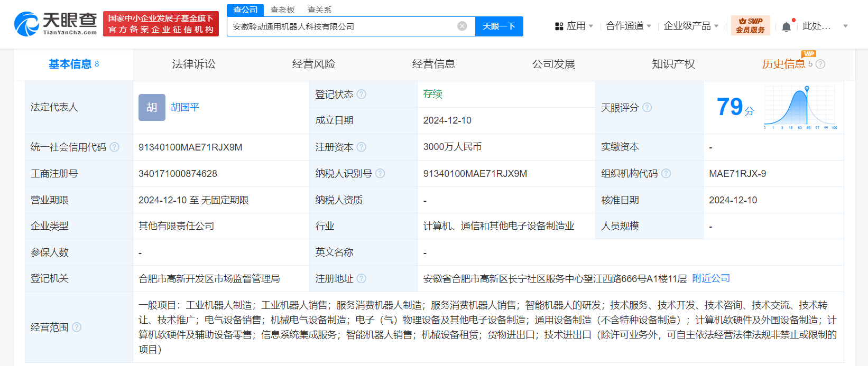Click the 其他有限责任公司 enterprise type
Image resolution: width=868 pixels, height=366 pixels.
(x=177, y=226)
